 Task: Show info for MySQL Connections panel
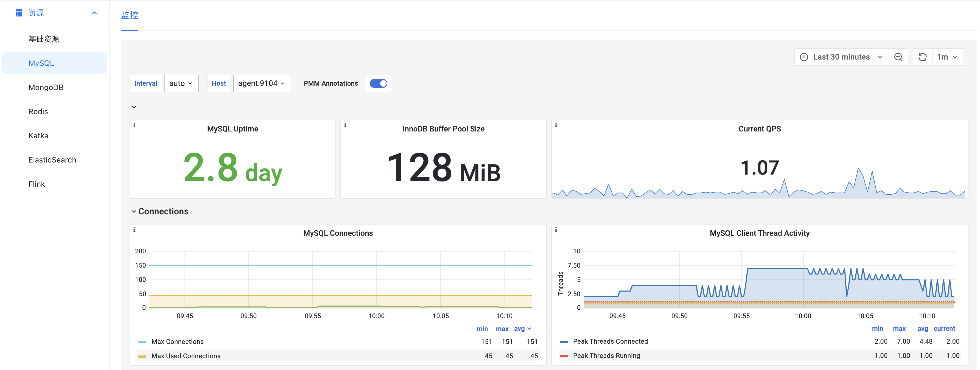point(134,229)
